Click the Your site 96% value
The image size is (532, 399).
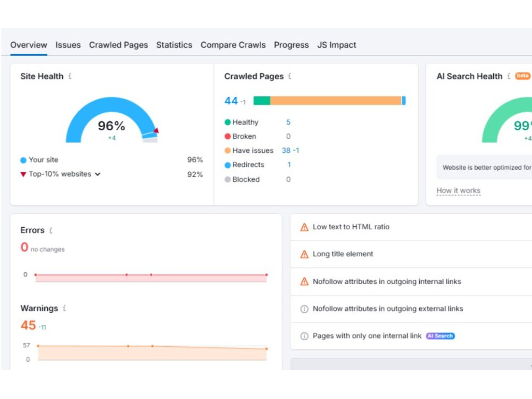point(195,160)
